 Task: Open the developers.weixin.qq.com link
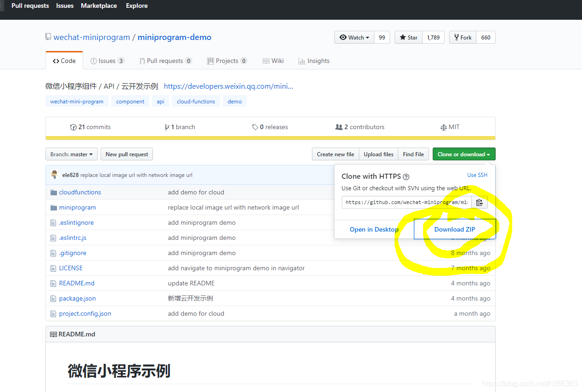pyautogui.click(x=228, y=86)
